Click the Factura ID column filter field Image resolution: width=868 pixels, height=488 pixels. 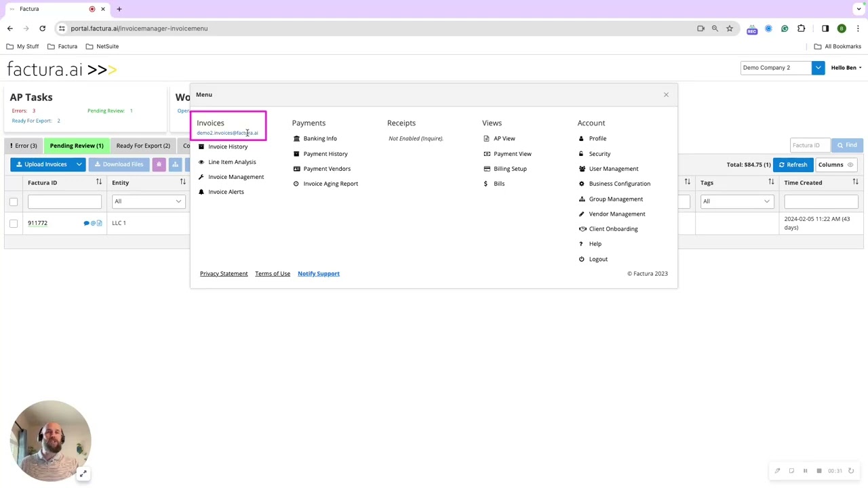pos(64,201)
